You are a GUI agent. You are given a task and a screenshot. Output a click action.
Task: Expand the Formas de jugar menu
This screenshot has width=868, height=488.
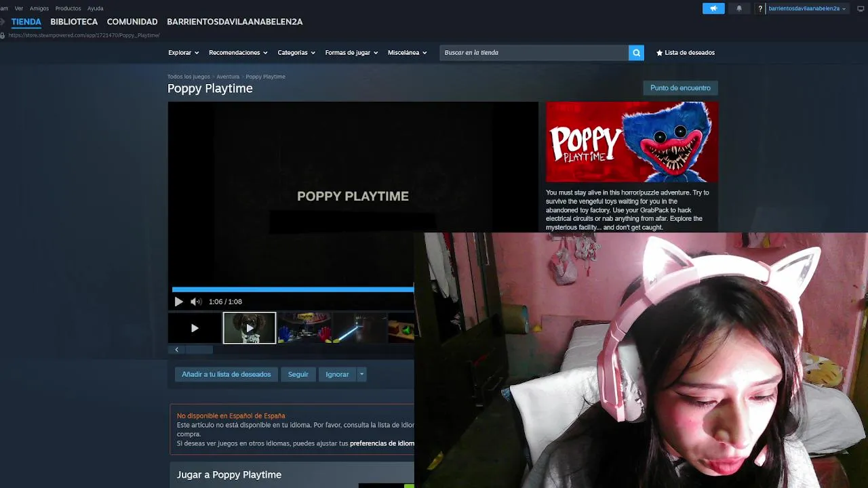[351, 52]
